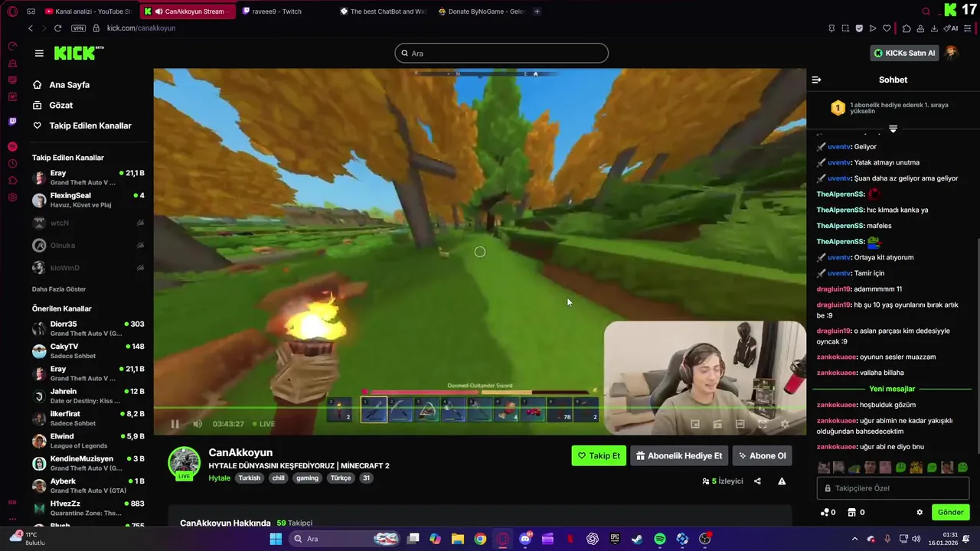
Task: Switch to Kanal analizi YouTube tab
Action: (x=89, y=11)
